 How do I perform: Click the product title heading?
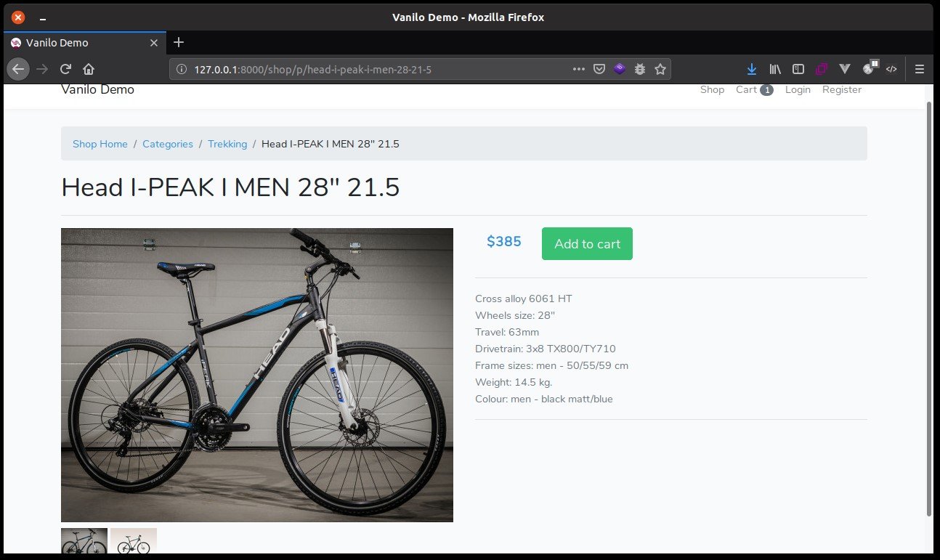[x=230, y=187]
